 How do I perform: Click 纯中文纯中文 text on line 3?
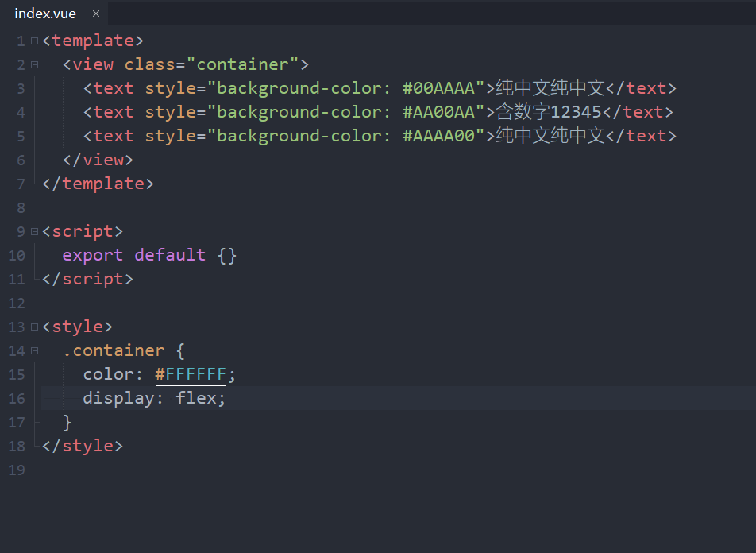[x=550, y=88]
